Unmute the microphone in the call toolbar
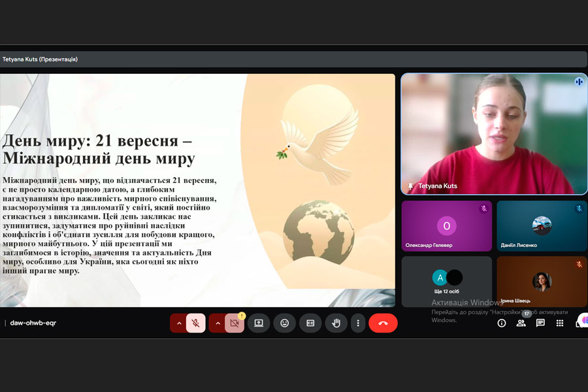The image size is (588, 392). (195, 323)
